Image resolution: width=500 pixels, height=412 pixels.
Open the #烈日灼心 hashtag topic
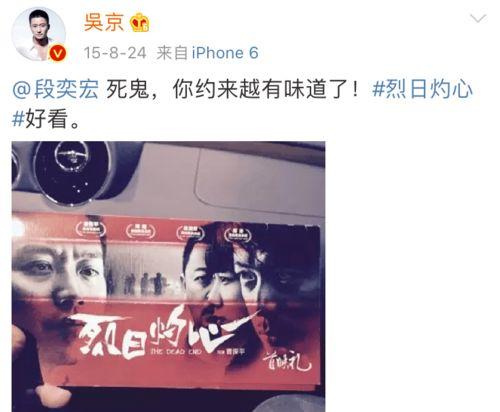[422, 89]
